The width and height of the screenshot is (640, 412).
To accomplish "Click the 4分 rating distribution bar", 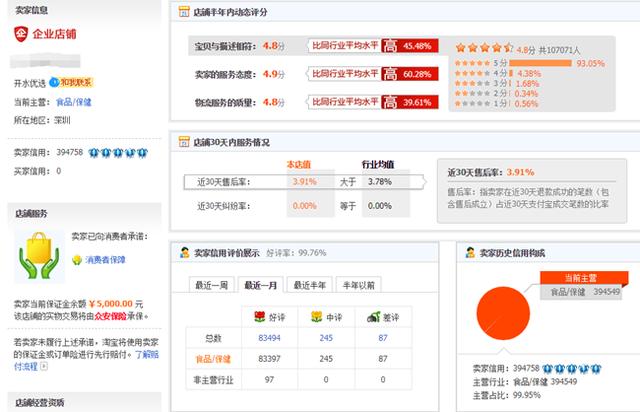I will coord(511,73).
